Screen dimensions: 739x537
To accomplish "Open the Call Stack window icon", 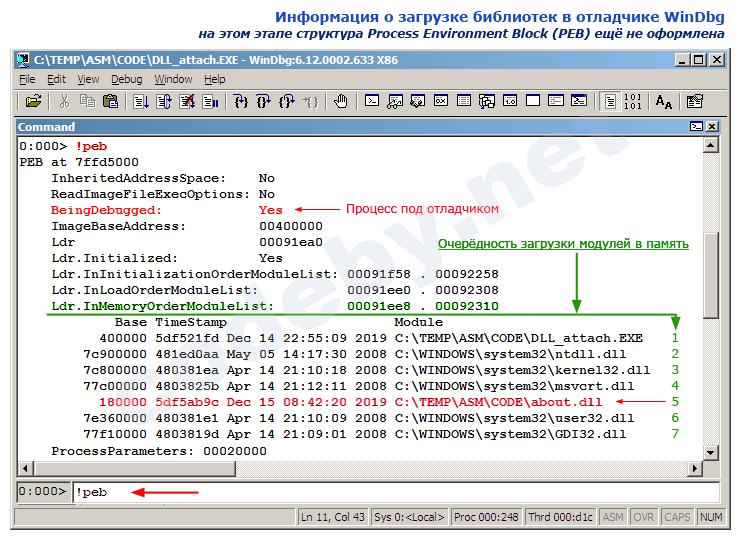I will click(487, 101).
